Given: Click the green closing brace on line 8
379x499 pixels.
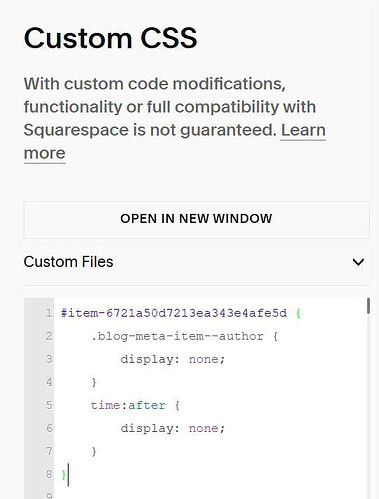Looking at the screenshot, I should point(64,474).
